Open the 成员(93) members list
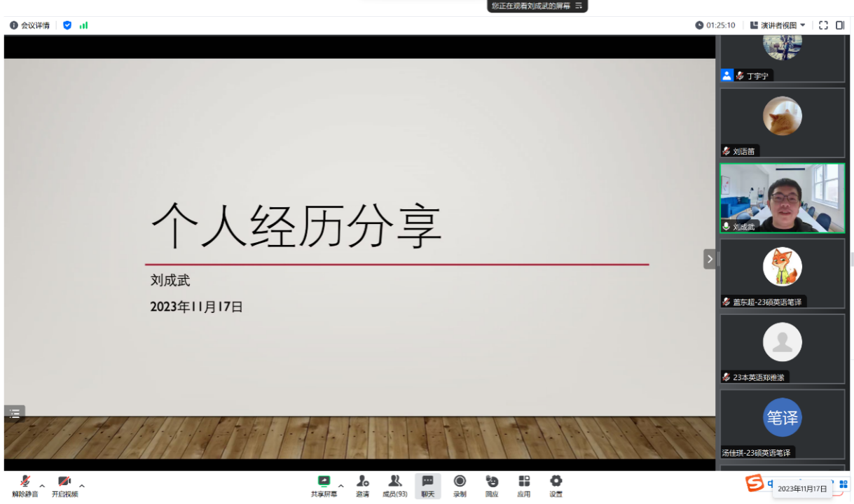The image size is (854, 504). pos(395,485)
